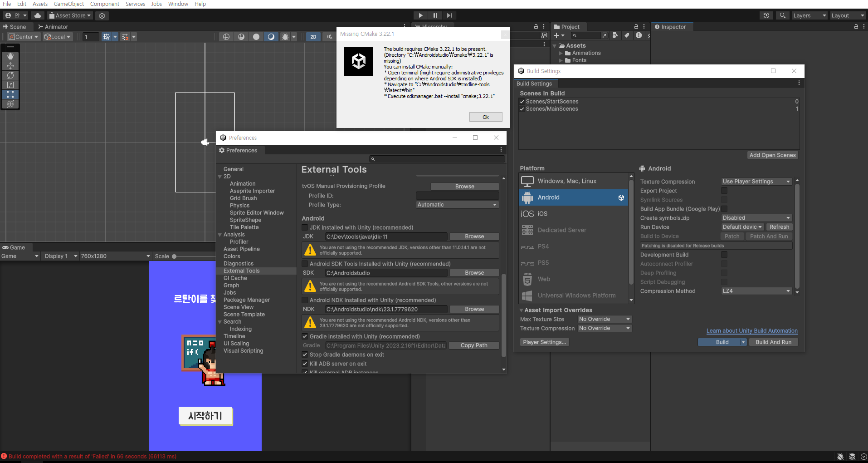The height and width of the screenshot is (463, 868).
Task: Expand the Animations folder in Project
Action: point(561,53)
